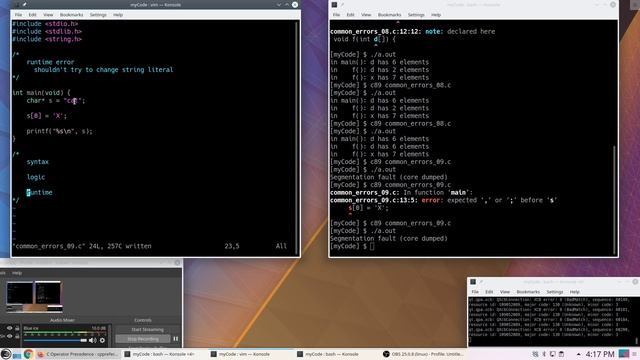Click vim status '"common_errors_09.c" 24L, 257C written'
This screenshot has width=640, height=360.
82,246
